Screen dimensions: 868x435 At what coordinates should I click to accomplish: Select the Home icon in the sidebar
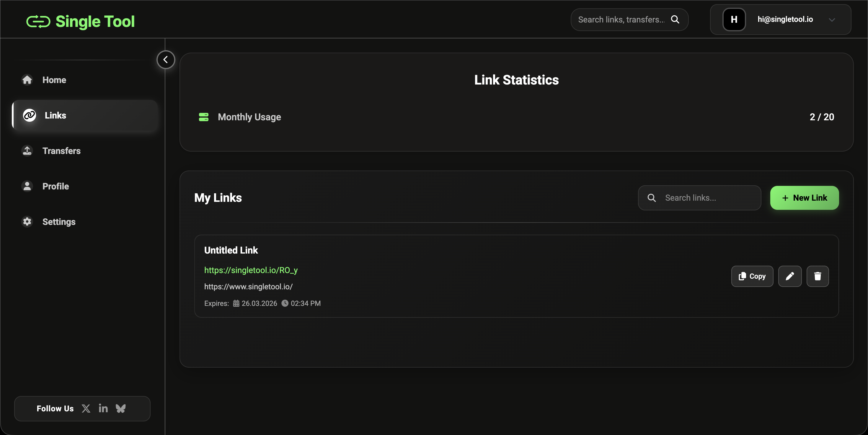tap(27, 79)
